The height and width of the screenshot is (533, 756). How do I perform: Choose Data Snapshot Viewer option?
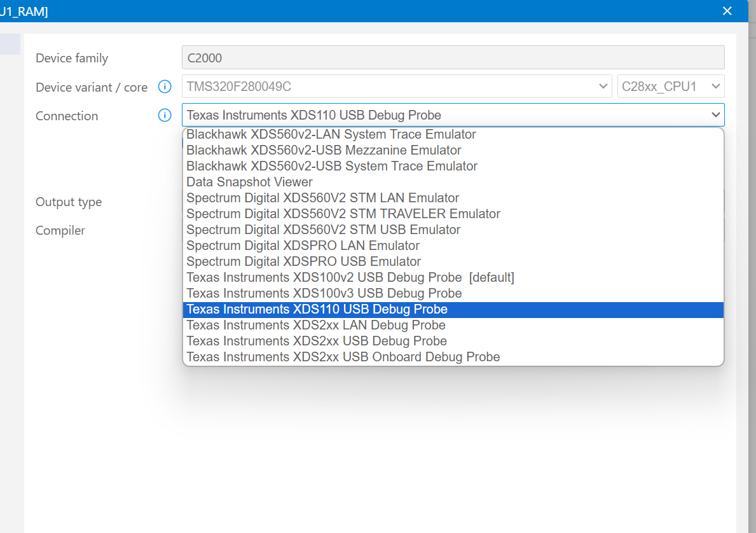tap(453, 182)
